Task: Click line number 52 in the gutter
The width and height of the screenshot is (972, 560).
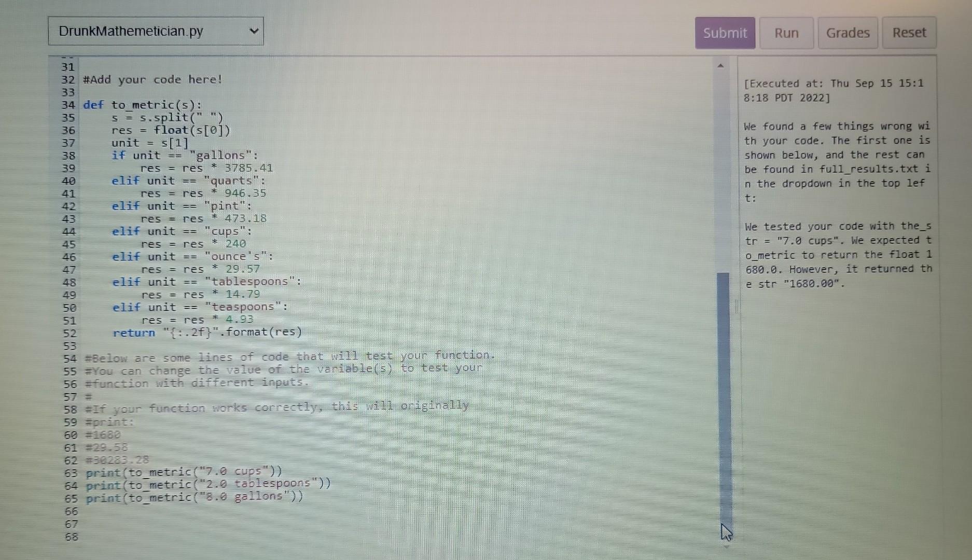Action: [68, 332]
